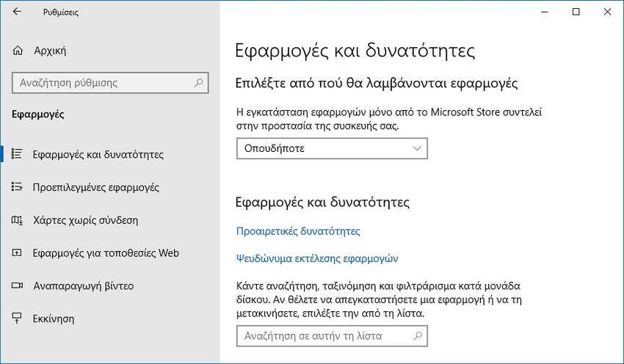
Task: Open Εφαρμογές για τοποθεσίες Web icon
Action: coord(17,252)
